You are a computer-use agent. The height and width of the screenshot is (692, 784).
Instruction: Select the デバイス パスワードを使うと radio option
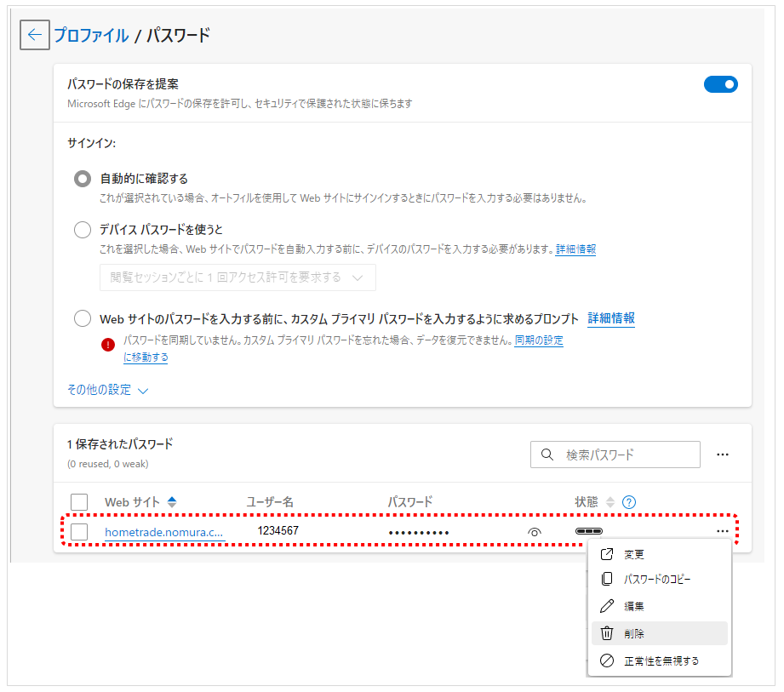(x=83, y=230)
